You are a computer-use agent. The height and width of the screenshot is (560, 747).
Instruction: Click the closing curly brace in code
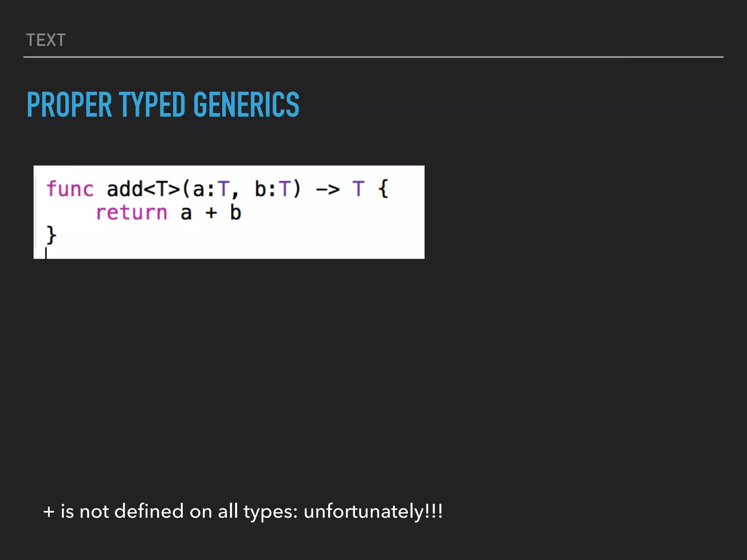click(x=51, y=234)
